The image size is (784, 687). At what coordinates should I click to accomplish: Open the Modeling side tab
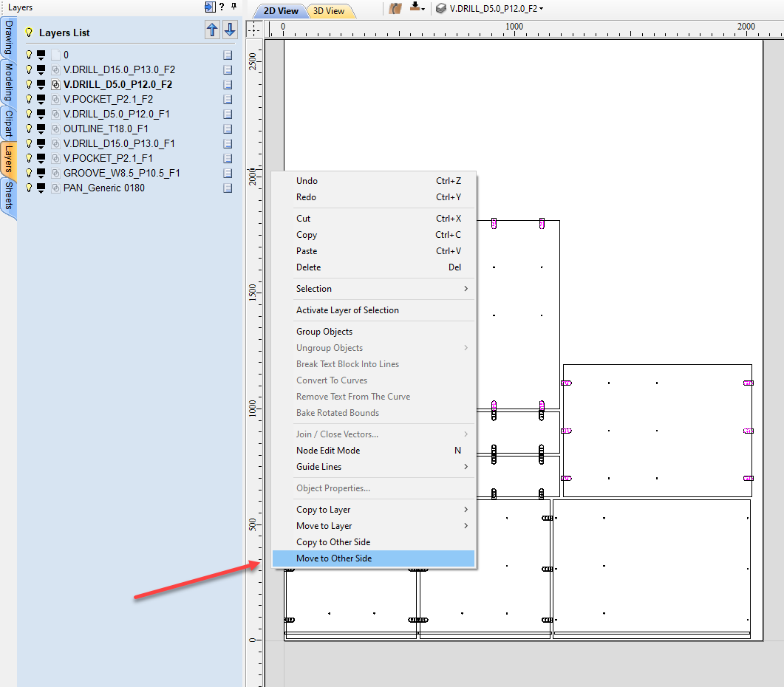[x=9, y=83]
